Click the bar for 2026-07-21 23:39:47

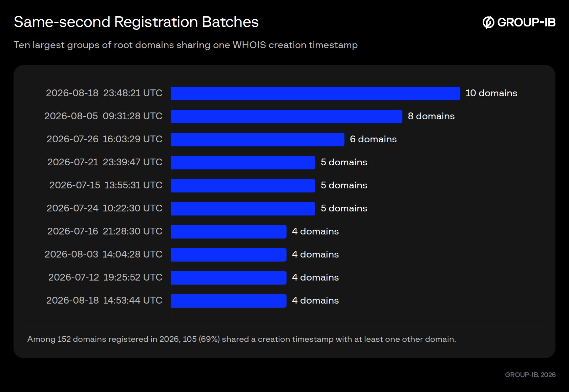pyautogui.click(x=243, y=163)
